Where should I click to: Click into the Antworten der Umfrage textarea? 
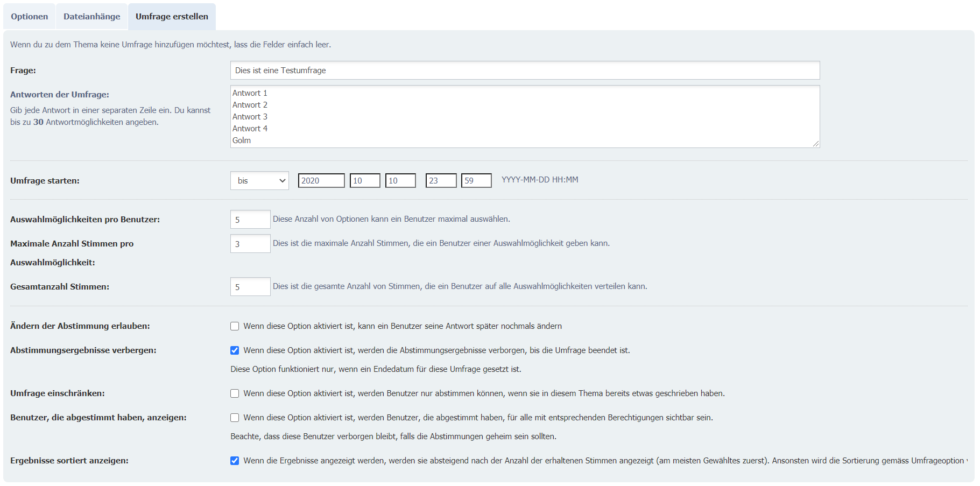(x=525, y=116)
